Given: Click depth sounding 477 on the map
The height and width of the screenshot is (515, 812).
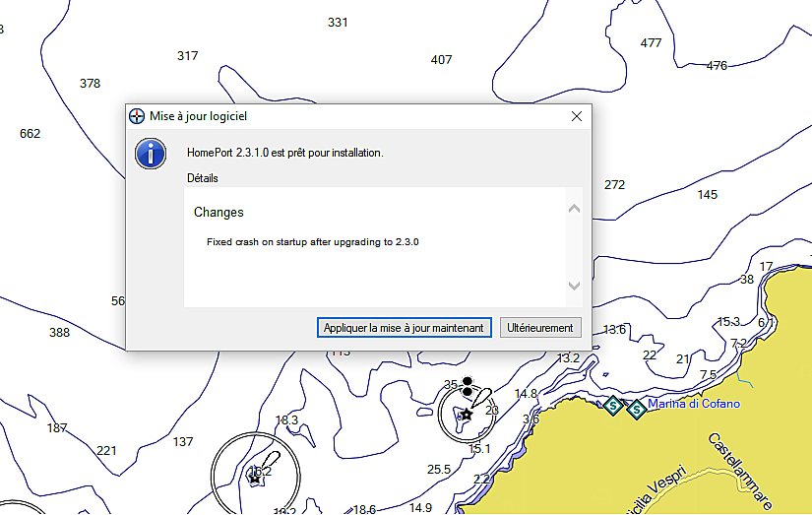Looking at the screenshot, I should tap(651, 43).
